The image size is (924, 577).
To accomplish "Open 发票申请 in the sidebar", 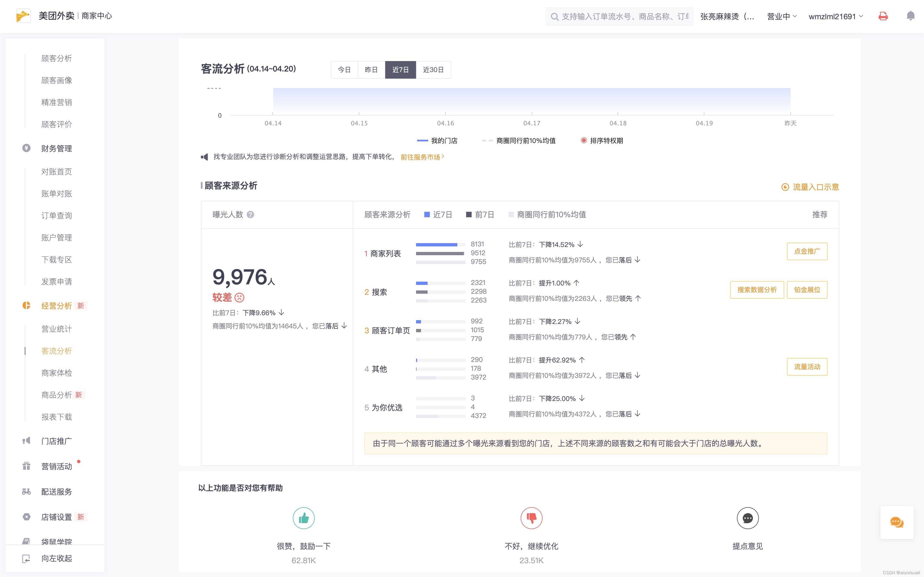I will (x=56, y=282).
